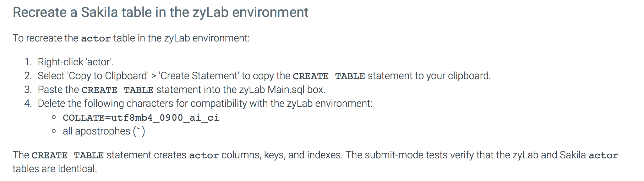Click the 'Recreate a Sakila table' heading
644x181 pixels.
pyautogui.click(x=161, y=13)
